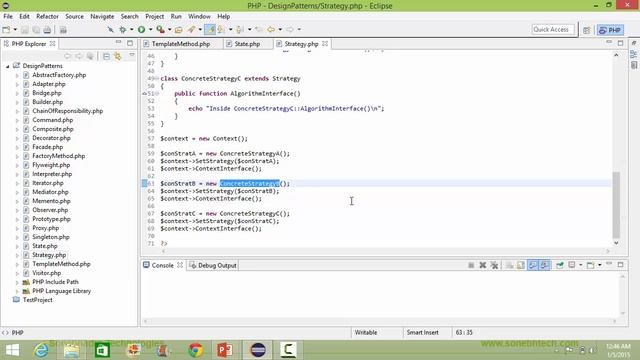Toggle Pin Console icon

pos(560,265)
